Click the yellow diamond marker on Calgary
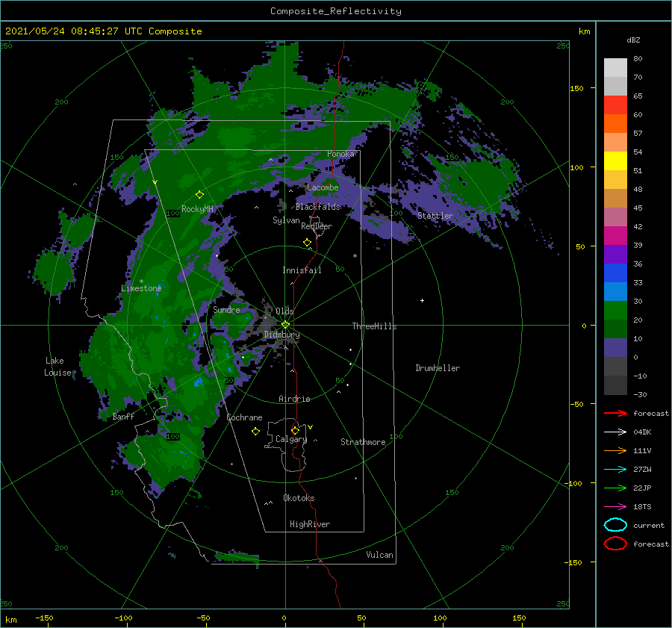Image resolution: width=672 pixels, height=628 pixels. pyautogui.click(x=295, y=430)
